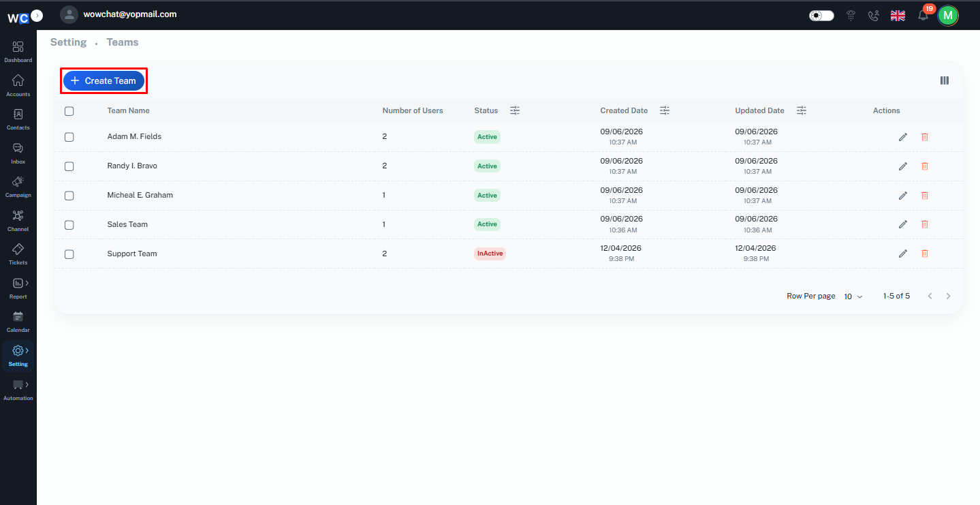Open the column visibility icon
This screenshot has height=505, width=980.
(x=945, y=80)
